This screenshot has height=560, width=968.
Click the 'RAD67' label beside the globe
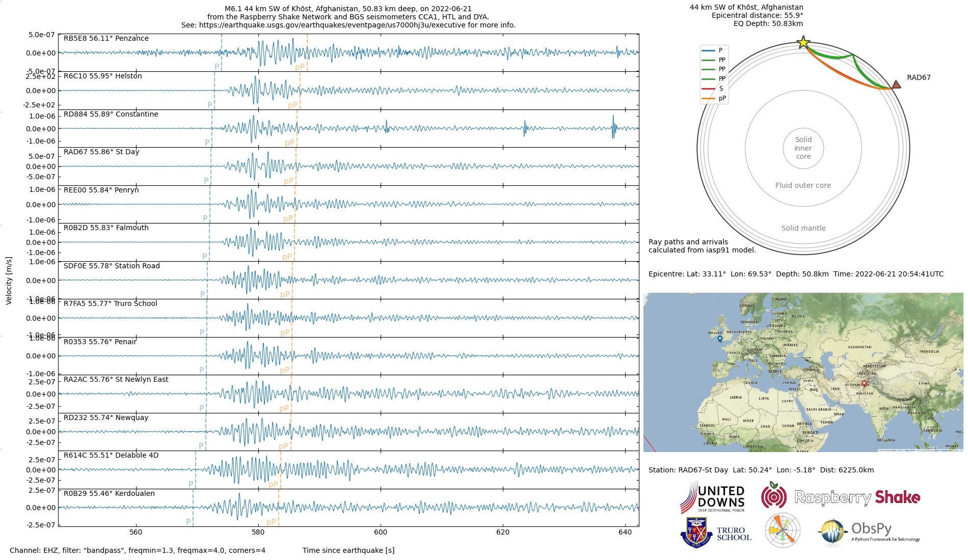919,78
